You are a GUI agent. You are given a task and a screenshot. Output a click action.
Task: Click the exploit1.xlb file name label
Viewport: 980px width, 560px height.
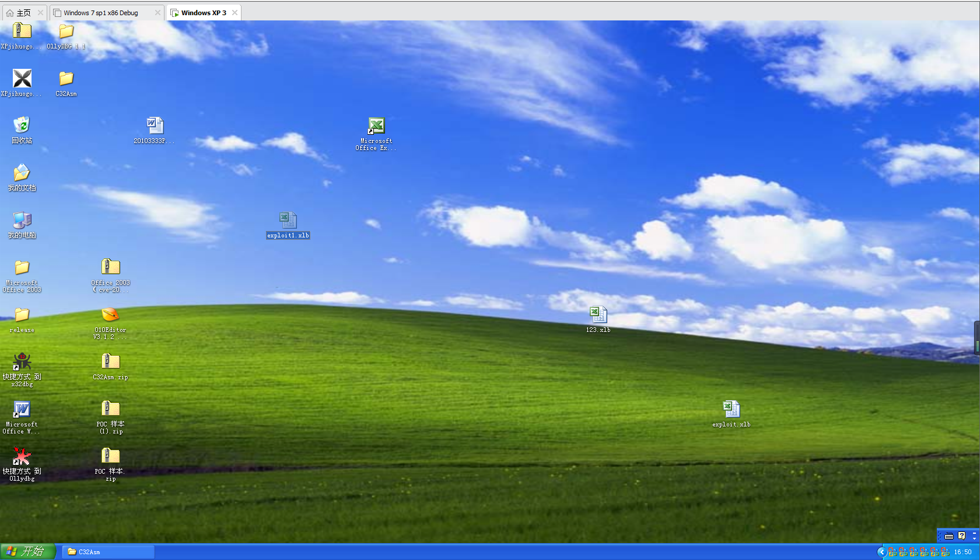click(288, 236)
